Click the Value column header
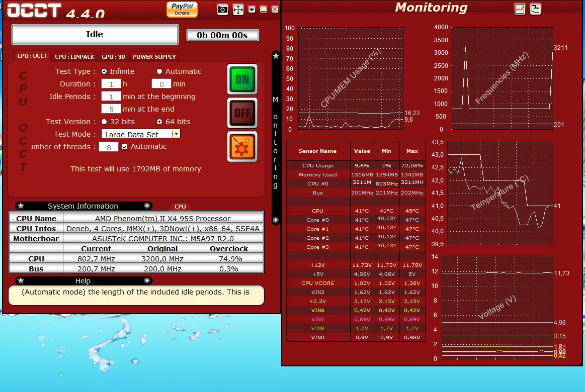Image resolution: width=585 pixels, height=392 pixels. coord(362,151)
